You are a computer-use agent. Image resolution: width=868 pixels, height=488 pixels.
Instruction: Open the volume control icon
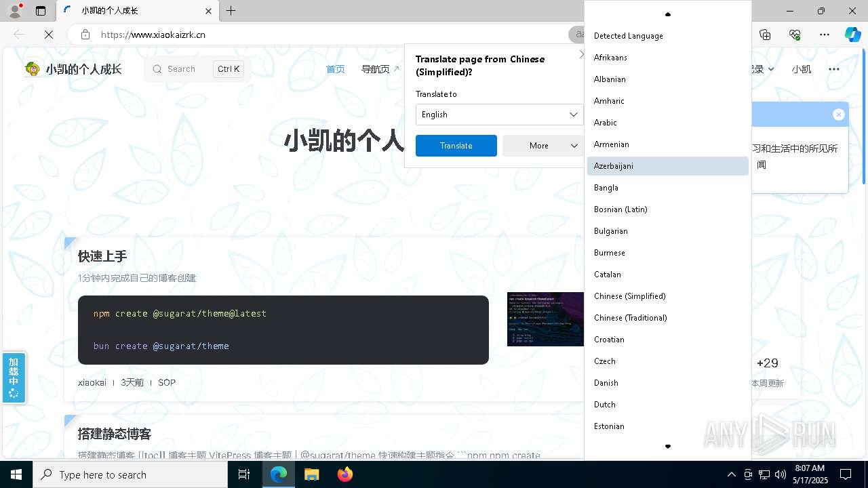tap(781, 474)
